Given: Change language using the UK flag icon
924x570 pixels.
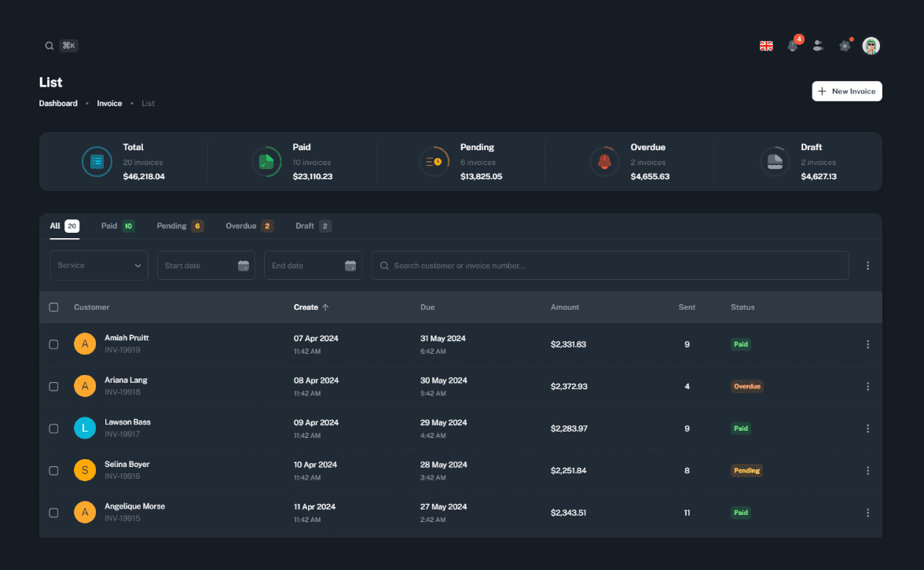Looking at the screenshot, I should point(766,46).
